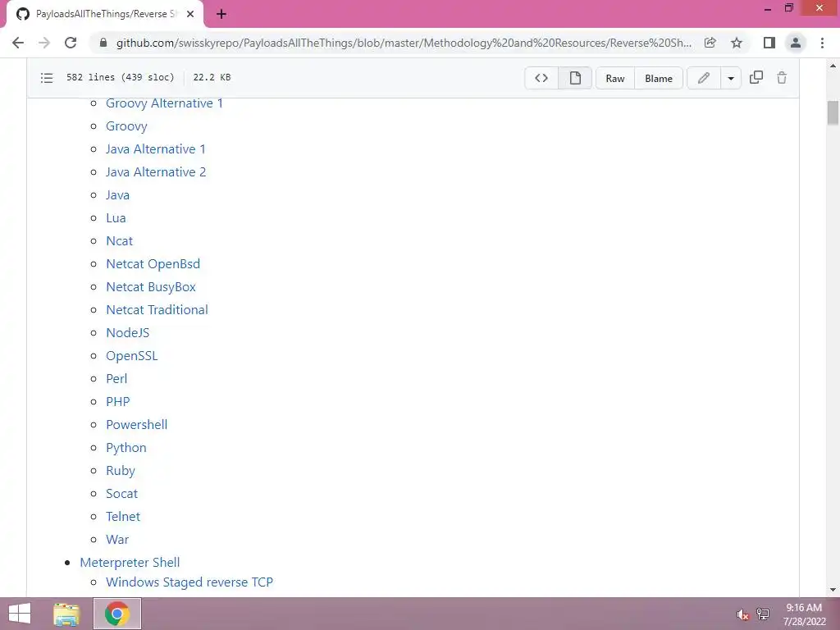Image resolution: width=840 pixels, height=630 pixels.
Task: Open the Netcat BusyBox link
Action: [x=151, y=287]
